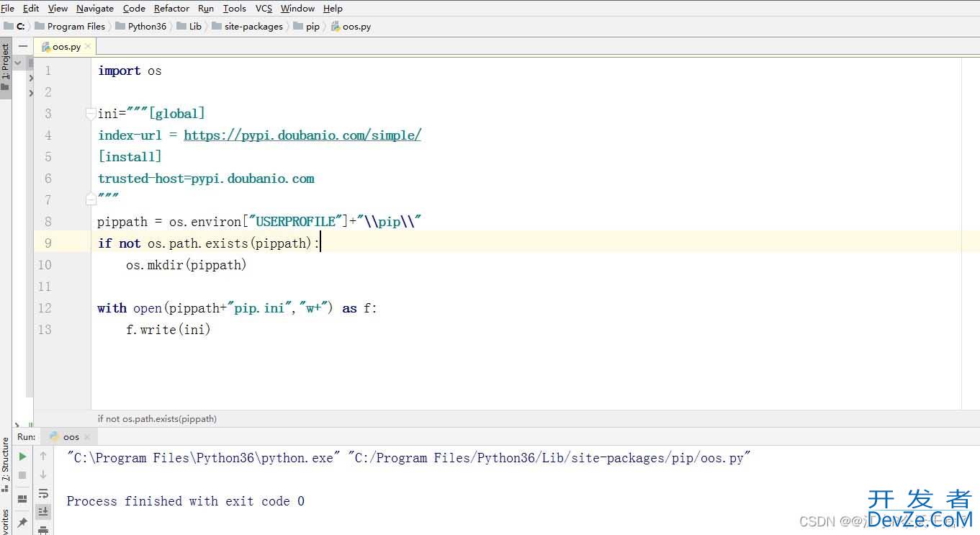Click the Lib breadcrumb

[x=189, y=27]
